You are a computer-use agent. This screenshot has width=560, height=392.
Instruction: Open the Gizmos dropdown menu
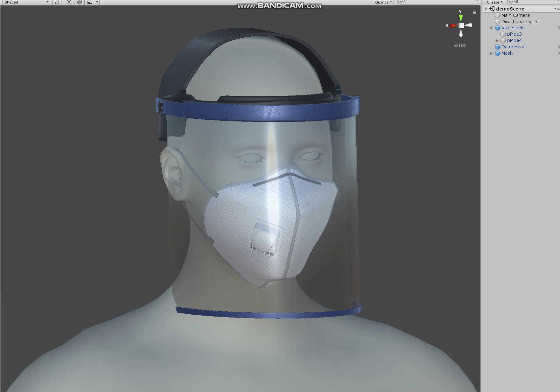point(383,2)
